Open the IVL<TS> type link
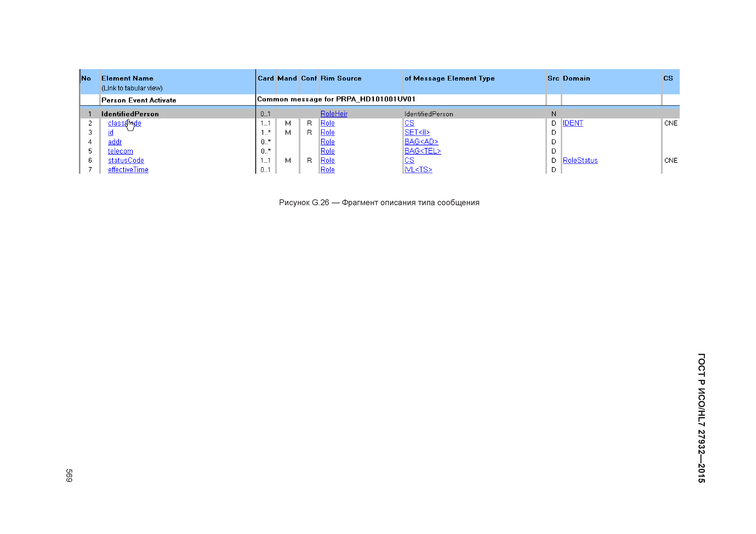 point(418,170)
